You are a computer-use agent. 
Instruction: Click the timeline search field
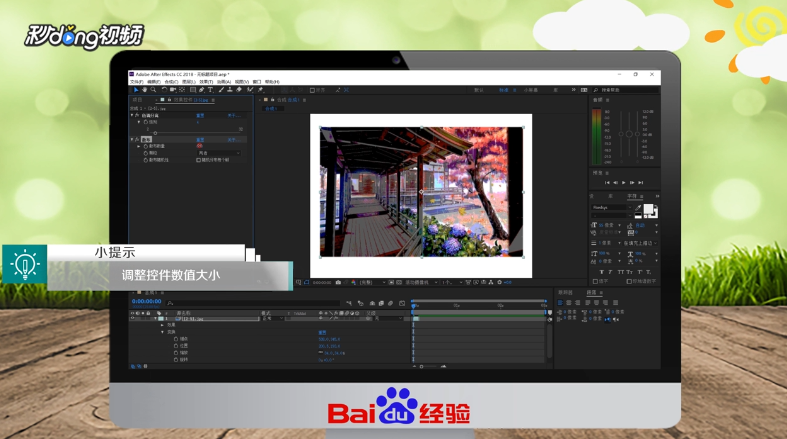(x=253, y=303)
